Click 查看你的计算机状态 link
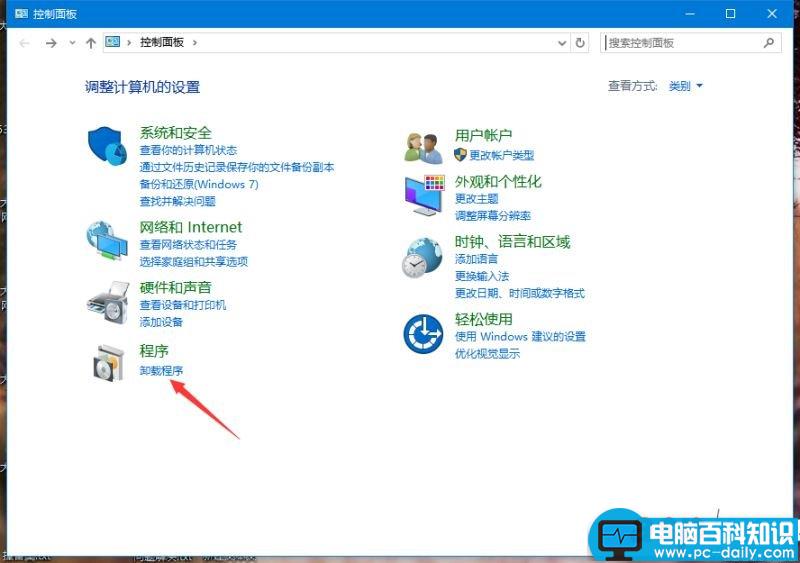 (188, 150)
